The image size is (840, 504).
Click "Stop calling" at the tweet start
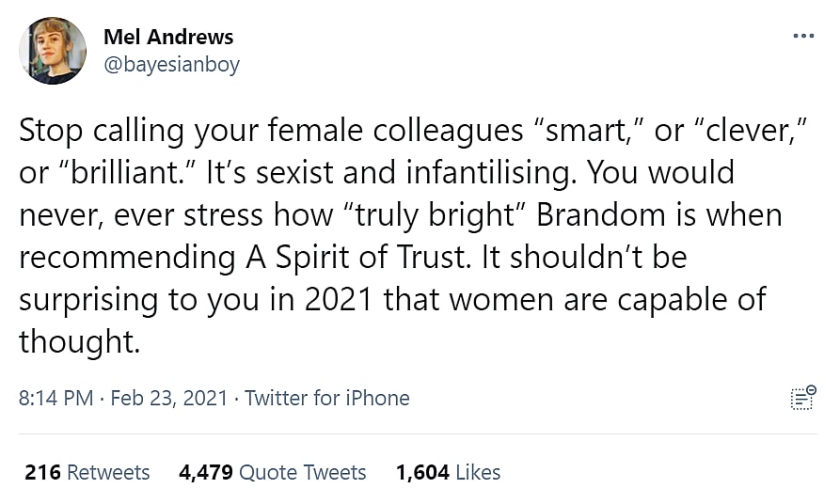click(x=103, y=131)
